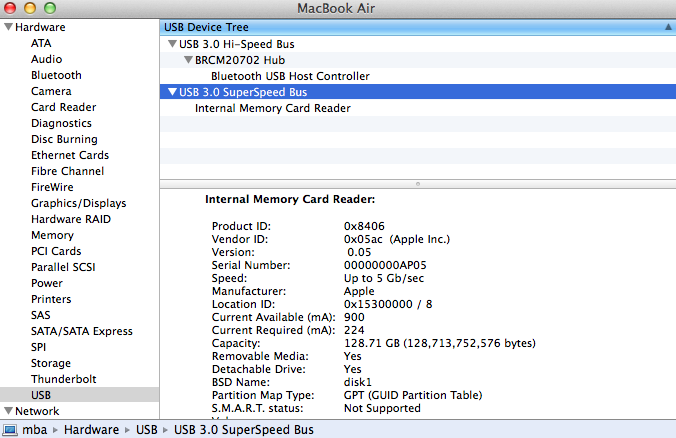Image resolution: width=676 pixels, height=438 pixels.
Task: Select Audio in the sidebar
Action: (x=46, y=59)
